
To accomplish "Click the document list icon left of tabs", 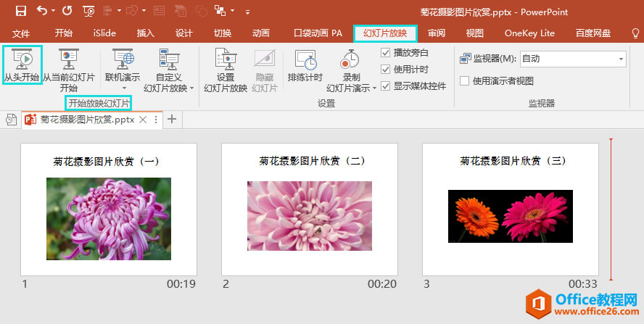I will [11, 120].
